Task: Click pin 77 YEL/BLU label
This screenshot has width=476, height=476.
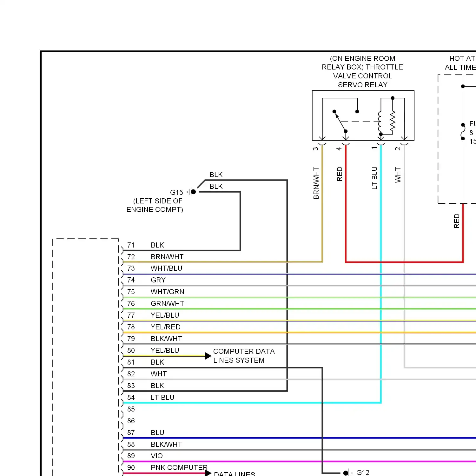Action: pyautogui.click(x=165, y=315)
